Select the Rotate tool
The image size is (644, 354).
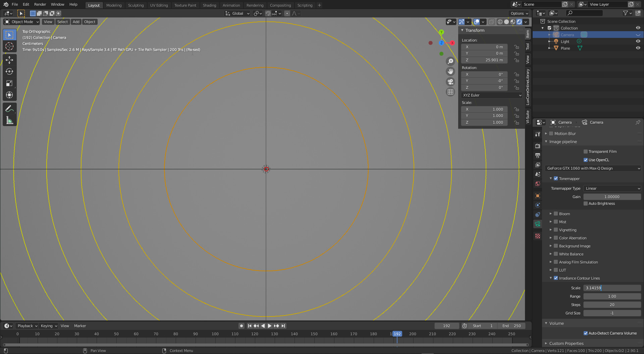pos(9,71)
